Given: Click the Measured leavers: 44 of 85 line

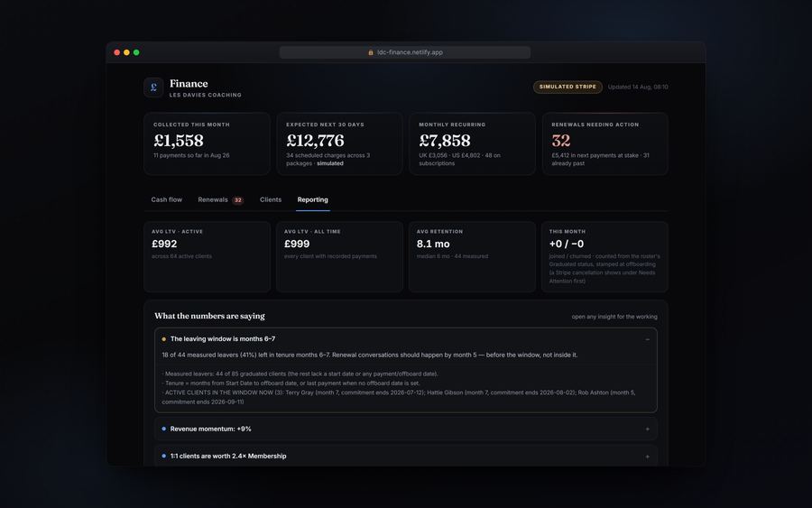Looking at the screenshot, I should [x=300, y=374].
